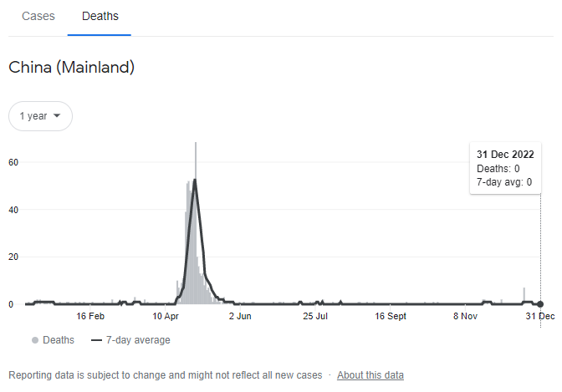This screenshot has height=392, width=562.
Task: Click the 25 Jul axis label
Action: click(315, 316)
